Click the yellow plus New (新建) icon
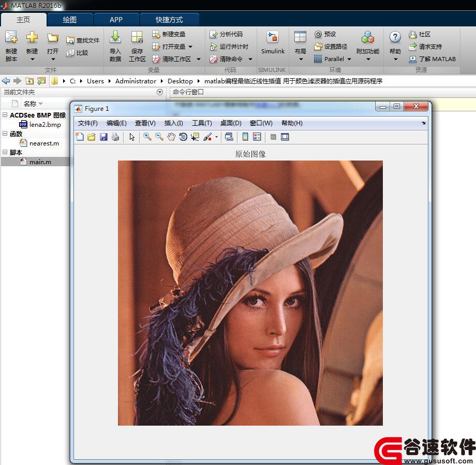 [x=32, y=37]
